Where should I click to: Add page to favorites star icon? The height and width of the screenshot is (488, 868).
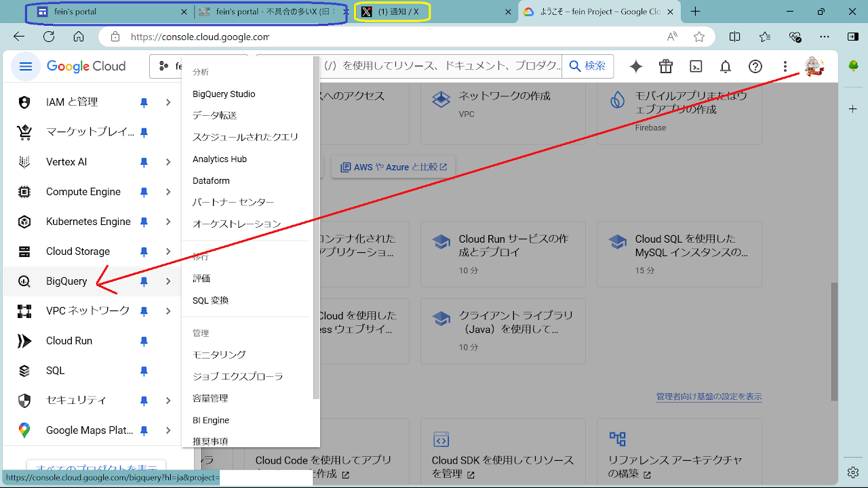(699, 37)
